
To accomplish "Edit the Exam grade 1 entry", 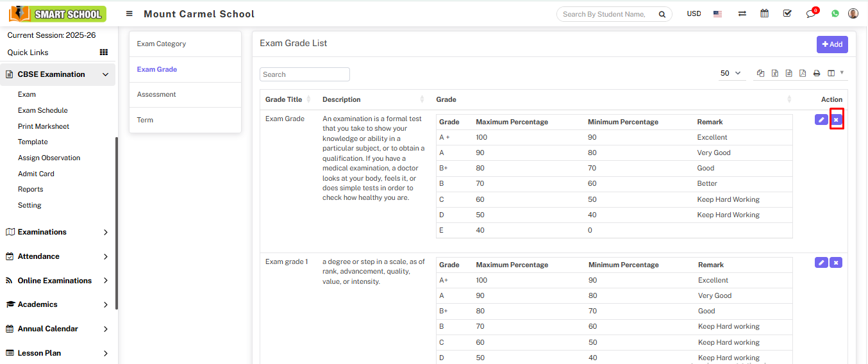I will point(821,263).
